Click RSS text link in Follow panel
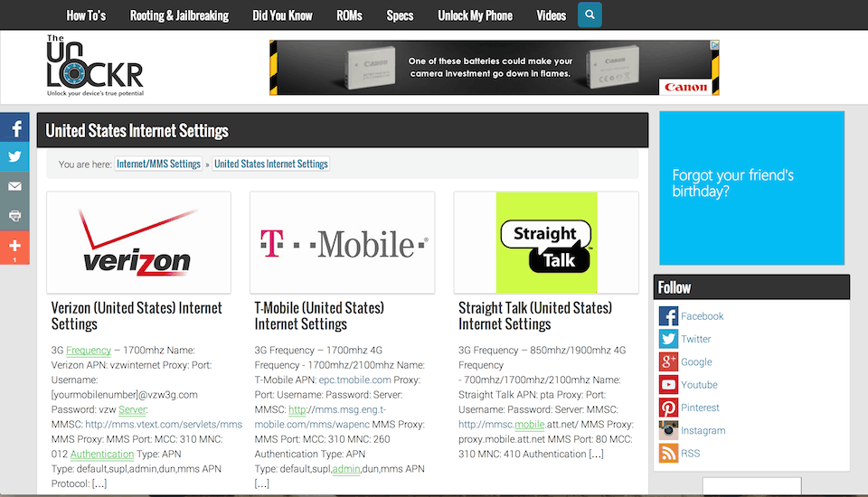The image size is (868, 497). coord(690,454)
